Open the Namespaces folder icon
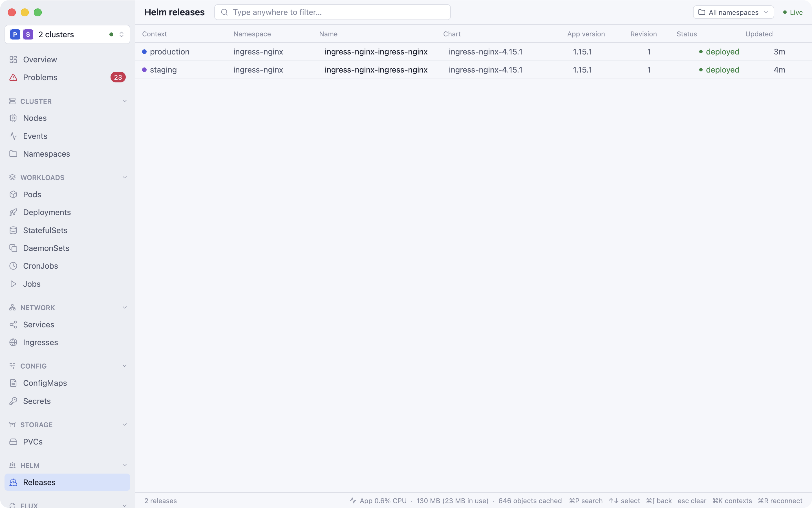This screenshot has height=508, width=812. (x=13, y=154)
